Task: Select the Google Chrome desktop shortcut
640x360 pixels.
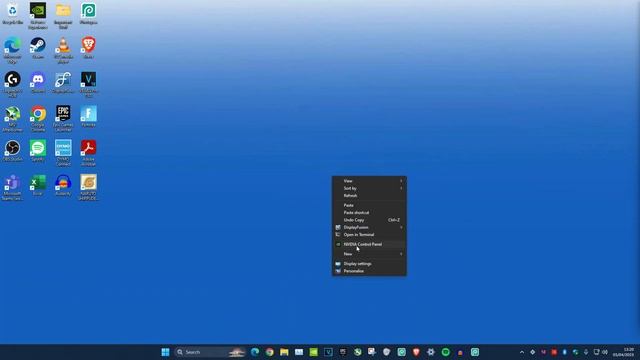Action: 38,118
